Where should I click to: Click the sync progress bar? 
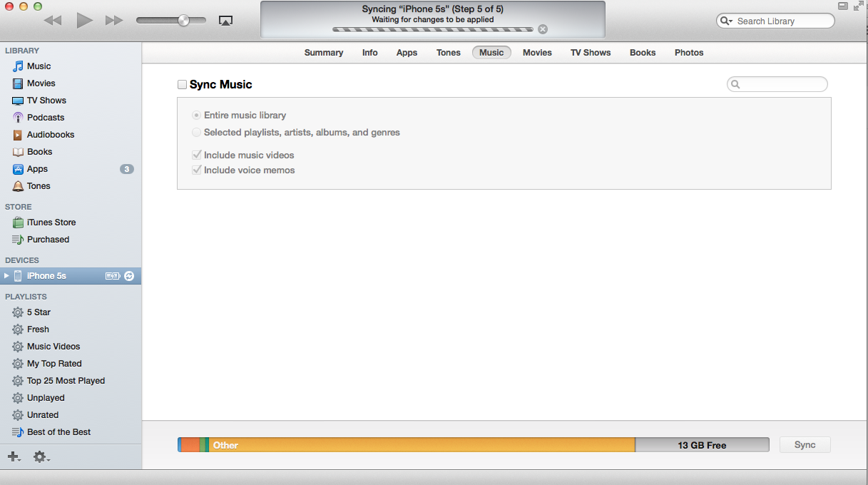tap(433, 29)
